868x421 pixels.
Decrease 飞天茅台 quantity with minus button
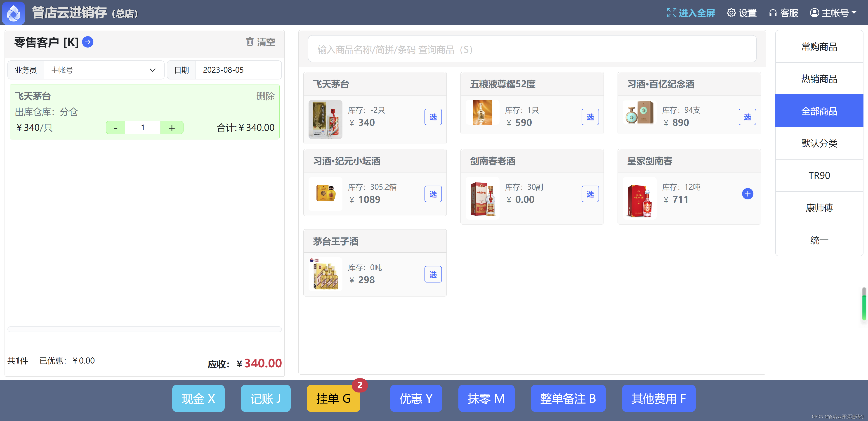point(116,128)
